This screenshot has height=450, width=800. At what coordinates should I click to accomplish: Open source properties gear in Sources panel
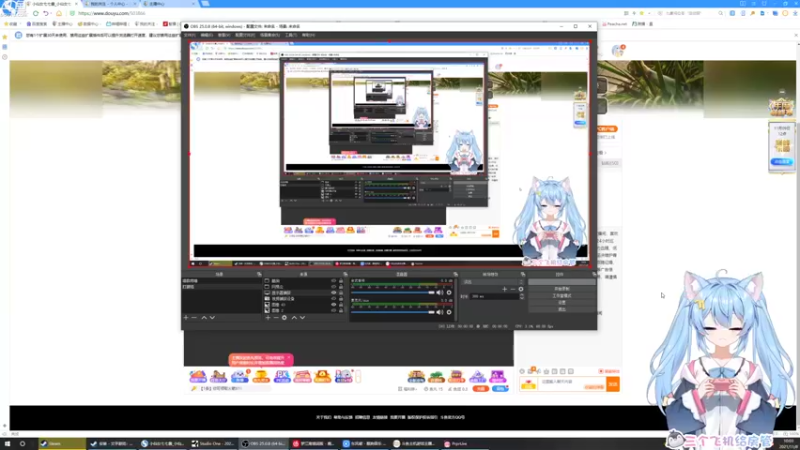(x=284, y=318)
